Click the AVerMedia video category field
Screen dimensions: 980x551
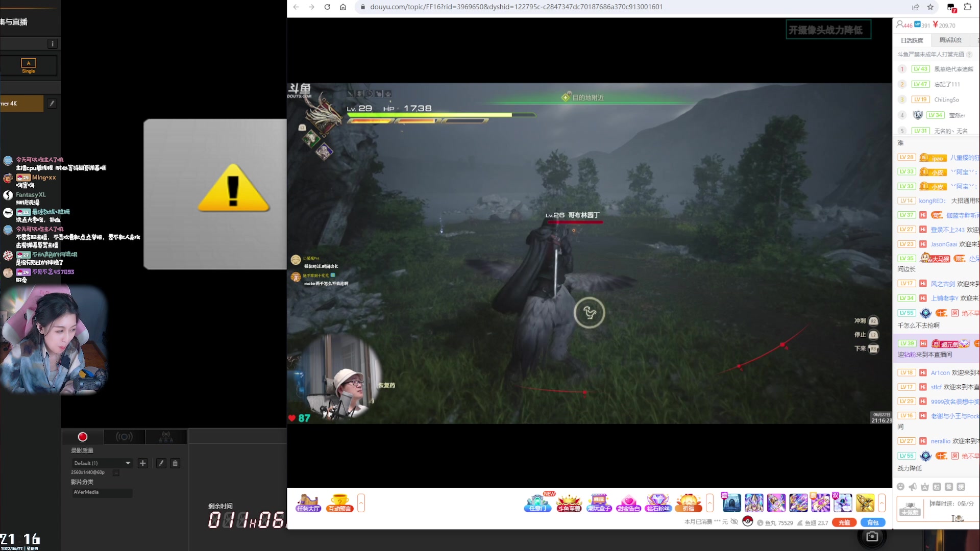pyautogui.click(x=102, y=492)
